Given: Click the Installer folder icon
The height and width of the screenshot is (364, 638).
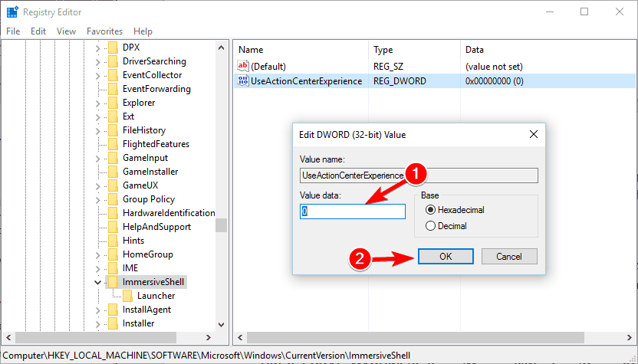Looking at the screenshot, I should tap(113, 323).
